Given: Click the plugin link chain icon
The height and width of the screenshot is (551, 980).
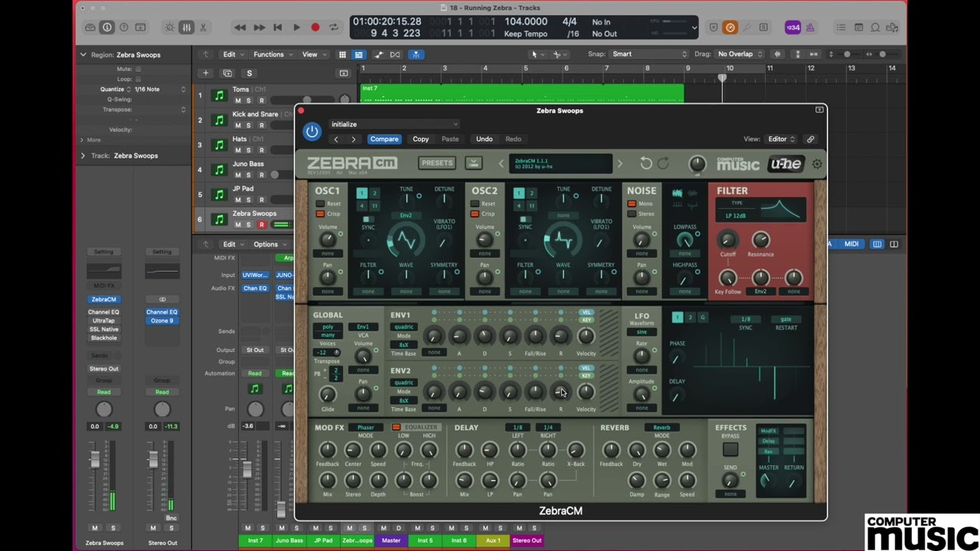Looking at the screenshot, I should pyautogui.click(x=810, y=139).
